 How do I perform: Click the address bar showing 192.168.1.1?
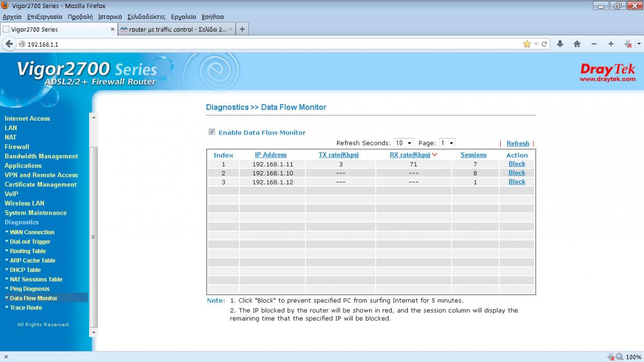pyautogui.click(x=268, y=45)
